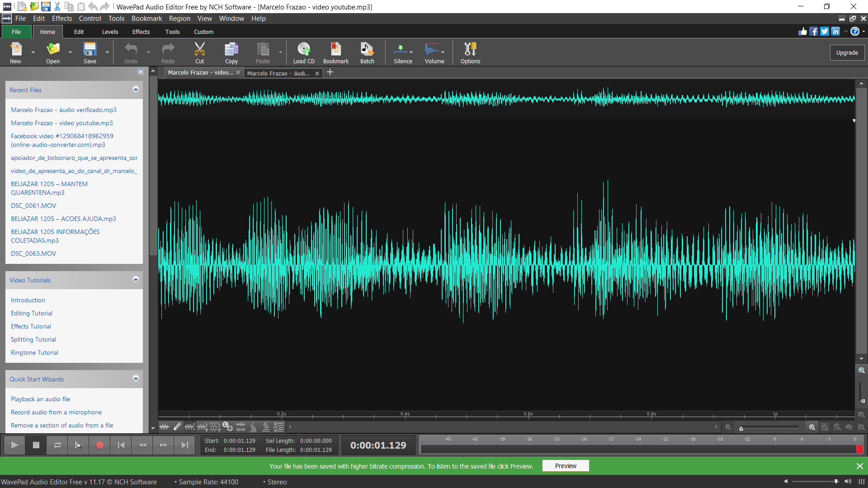The image size is (868, 488).
Task: Open the Load CD tool
Action: click(304, 52)
